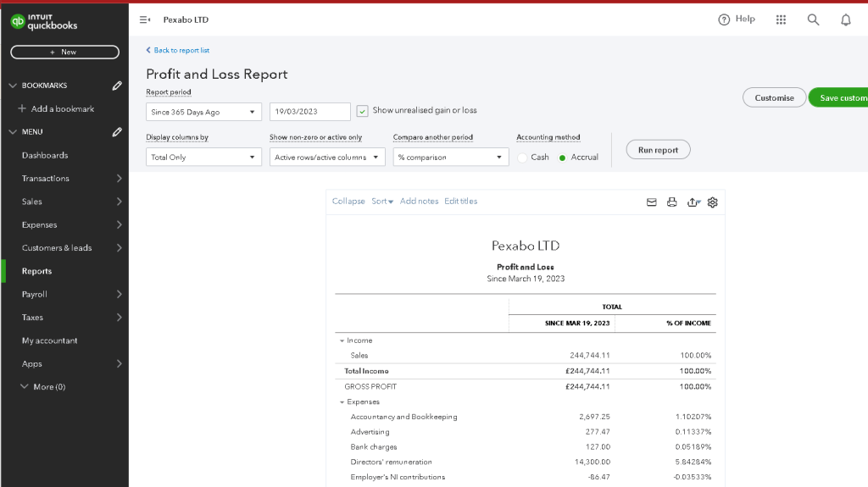This screenshot has width=868, height=487.
Task: Collapse the Income section triangle
Action: click(342, 340)
